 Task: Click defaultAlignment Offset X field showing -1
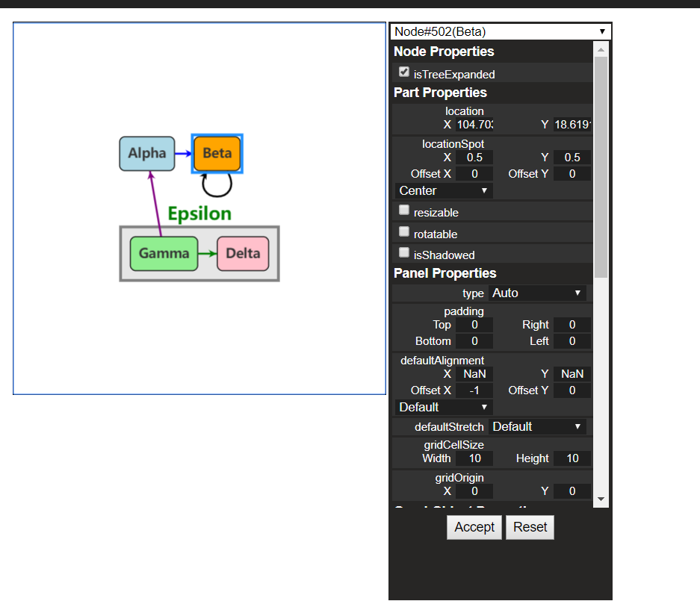(474, 390)
